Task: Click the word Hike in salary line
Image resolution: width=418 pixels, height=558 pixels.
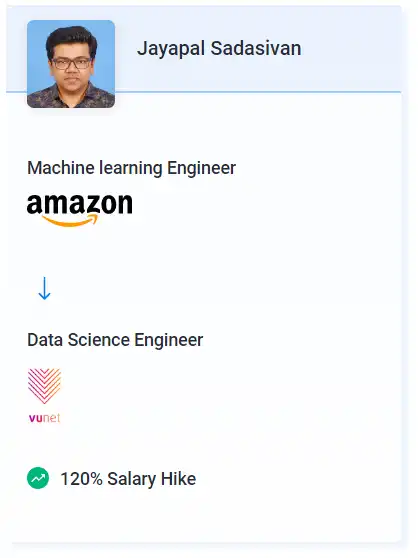Action: [178, 479]
